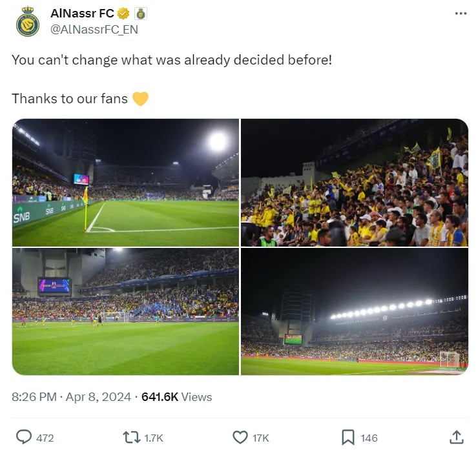Click the AlNassr FC profile avatar
Viewport: 476px width, 450px height.
click(x=28, y=21)
